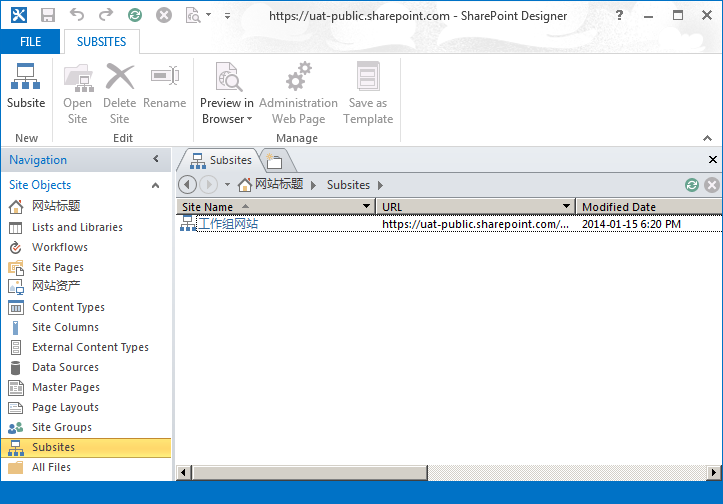
Task: Collapse the ribbon with the chevron
Action: tap(707, 138)
